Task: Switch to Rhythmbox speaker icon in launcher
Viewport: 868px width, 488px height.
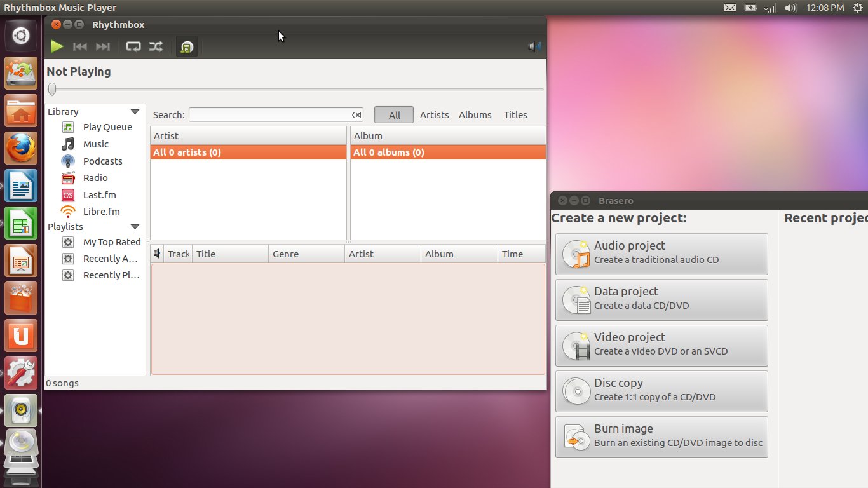Action: pos(21,410)
